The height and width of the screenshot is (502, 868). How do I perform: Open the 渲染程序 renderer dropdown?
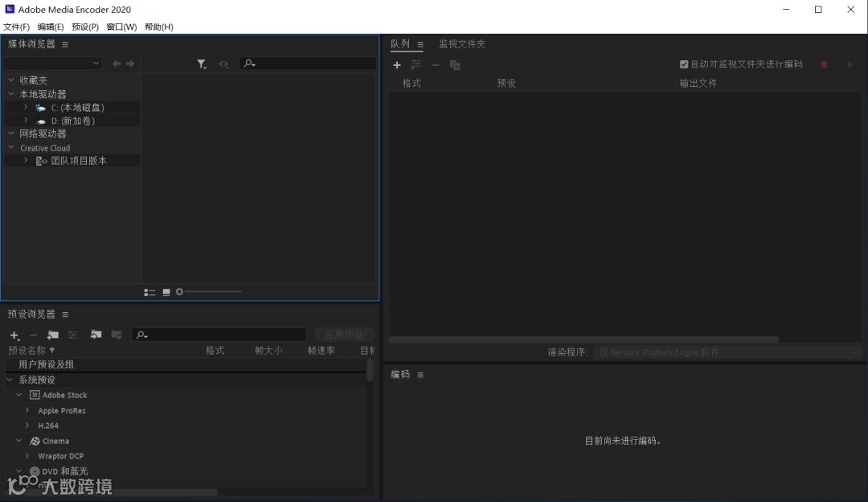point(728,352)
